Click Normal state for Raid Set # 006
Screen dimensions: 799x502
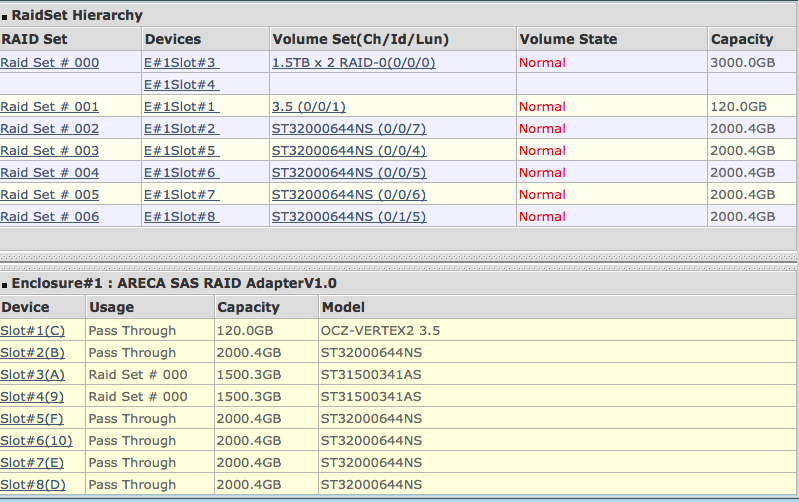(542, 217)
